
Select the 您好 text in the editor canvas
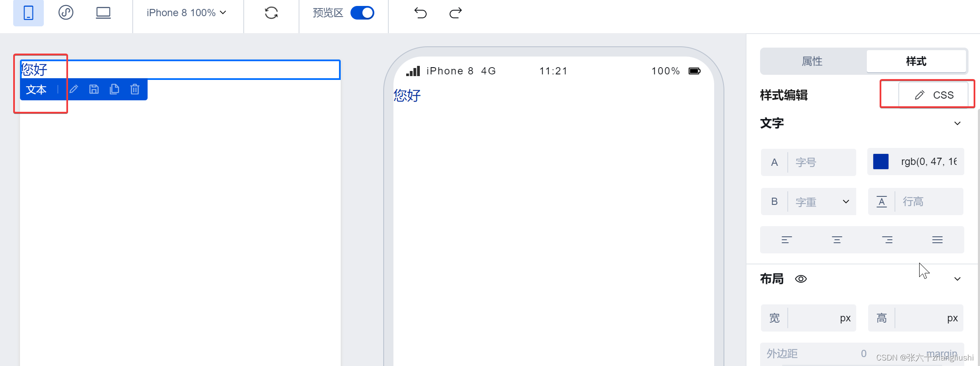point(34,69)
